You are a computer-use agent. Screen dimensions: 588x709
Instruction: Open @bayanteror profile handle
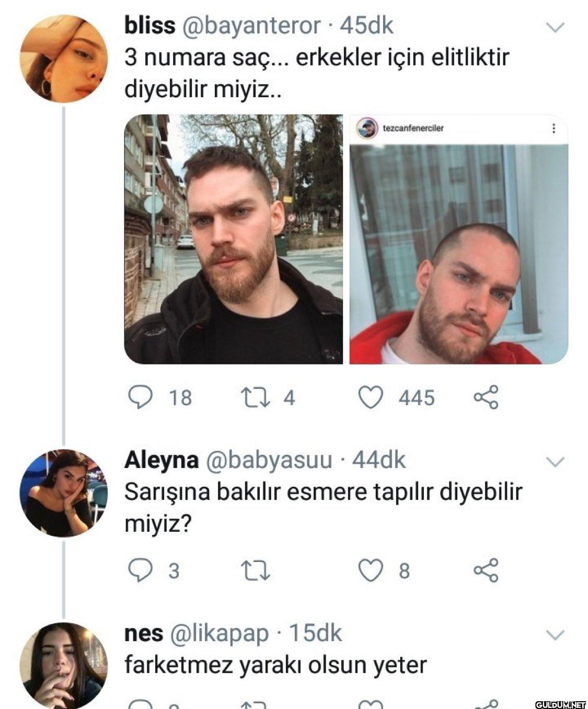(x=250, y=26)
